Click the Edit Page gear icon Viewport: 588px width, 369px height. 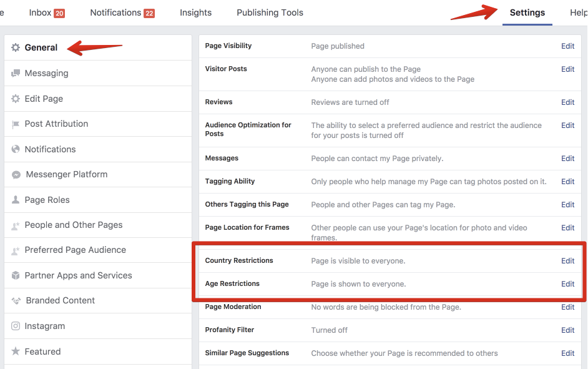16,99
